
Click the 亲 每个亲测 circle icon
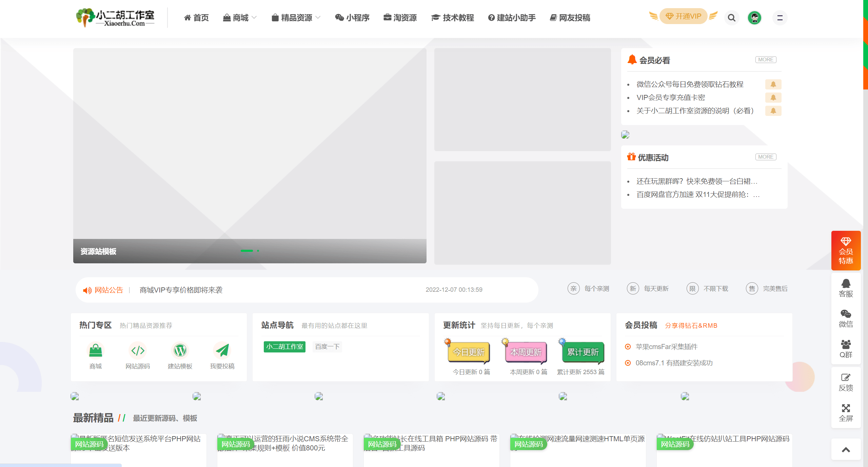(x=573, y=289)
